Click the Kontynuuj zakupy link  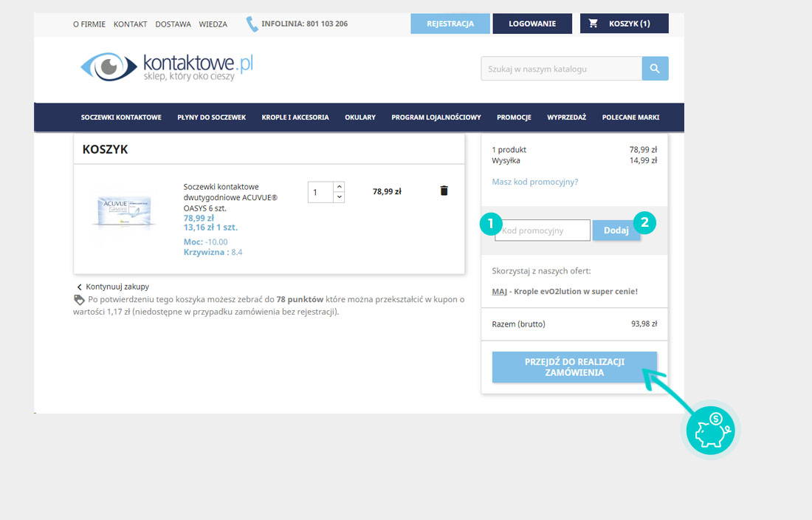(113, 287)
